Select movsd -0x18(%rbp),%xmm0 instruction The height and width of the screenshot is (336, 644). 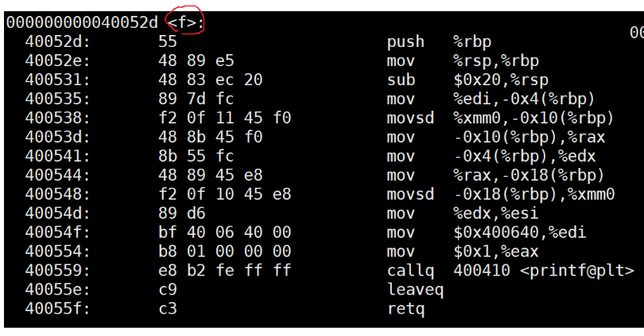[x=501, y=194]
